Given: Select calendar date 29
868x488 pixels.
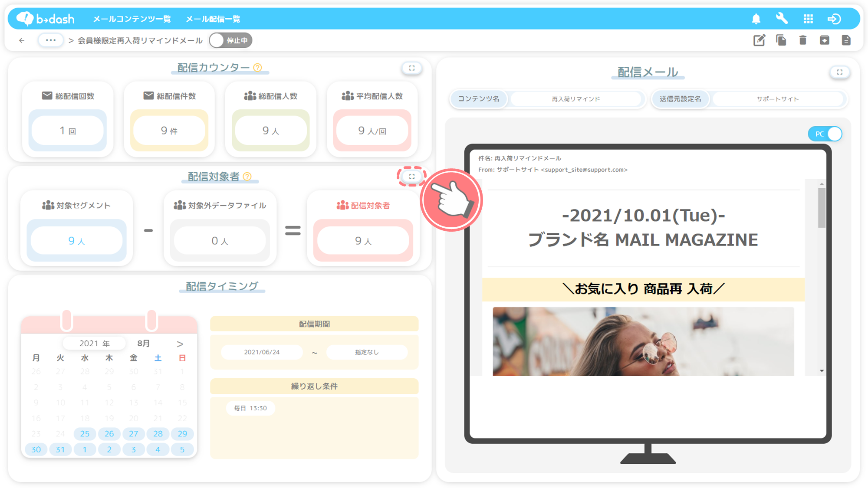Looking at the screenshot, I should 182,434.
